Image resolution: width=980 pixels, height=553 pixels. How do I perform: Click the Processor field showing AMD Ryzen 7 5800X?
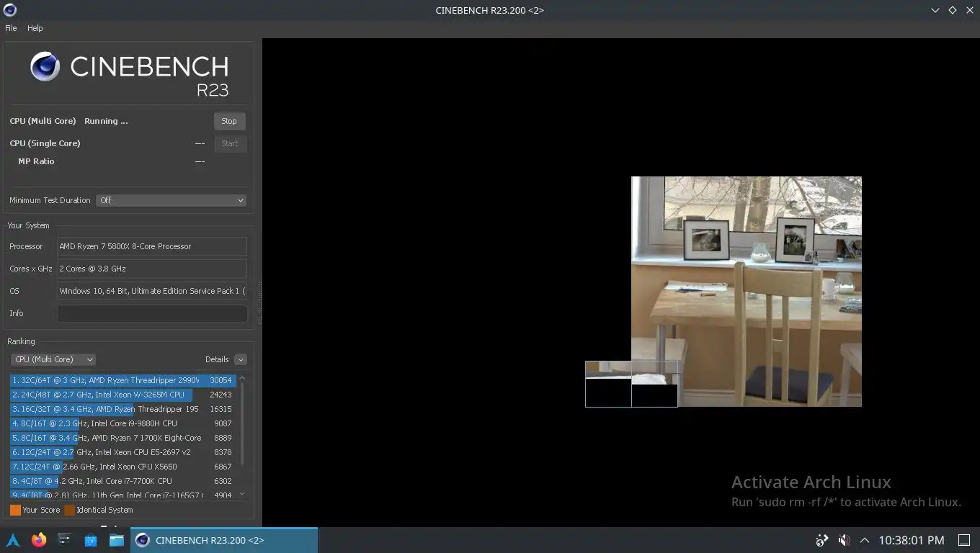click(152, 246)
